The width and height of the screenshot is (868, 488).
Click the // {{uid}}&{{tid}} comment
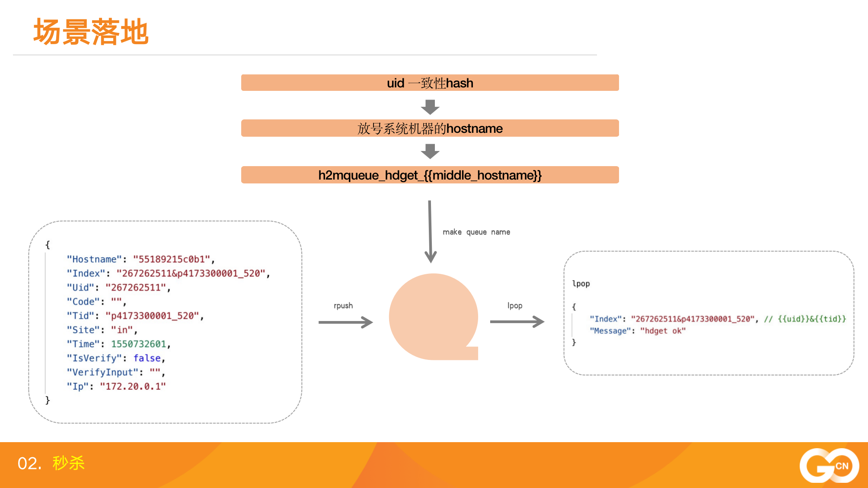point(805,319)
